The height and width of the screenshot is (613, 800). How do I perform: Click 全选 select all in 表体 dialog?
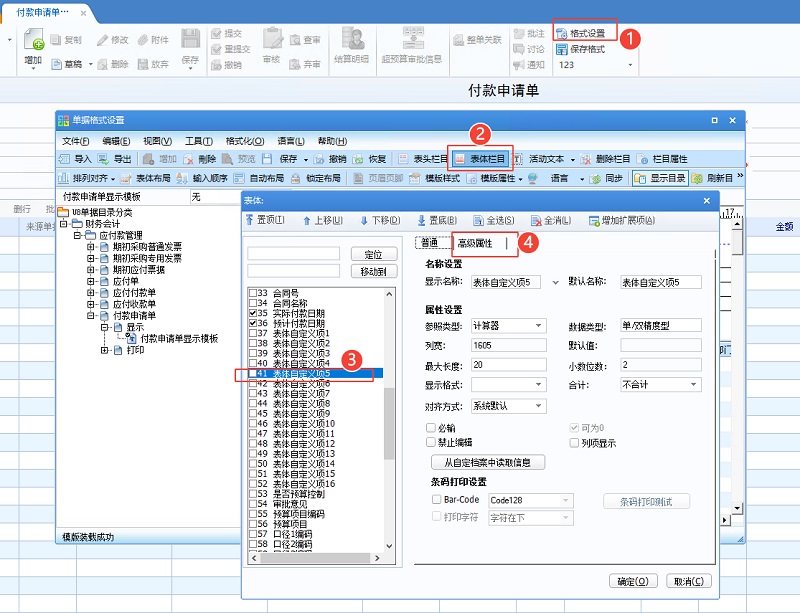click(x=493, y=220)
